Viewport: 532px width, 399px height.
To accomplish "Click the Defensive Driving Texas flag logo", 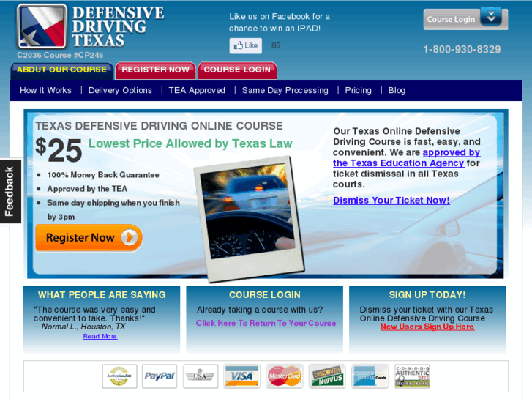I will [42, 26].
